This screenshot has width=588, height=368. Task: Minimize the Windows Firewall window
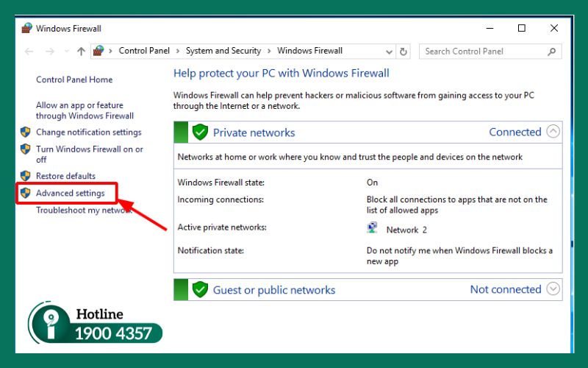tap(490, 28)
